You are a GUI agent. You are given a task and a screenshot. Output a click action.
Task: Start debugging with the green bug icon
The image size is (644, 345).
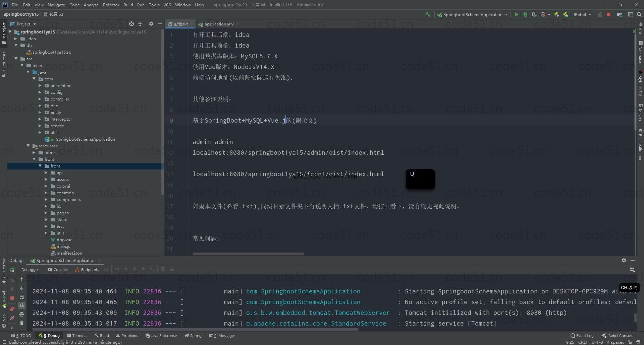(x=525, y=14)
